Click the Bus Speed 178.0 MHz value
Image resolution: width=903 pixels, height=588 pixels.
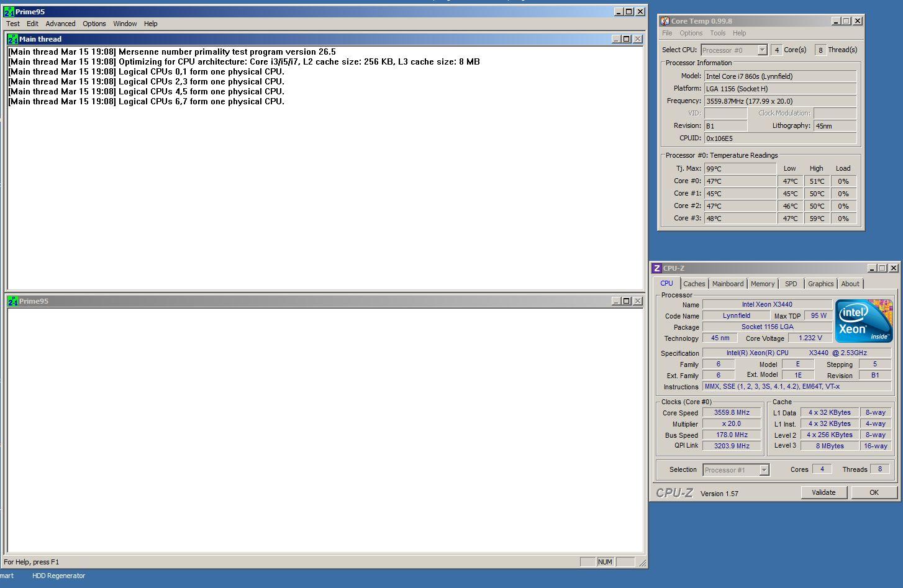pos(732,435)
